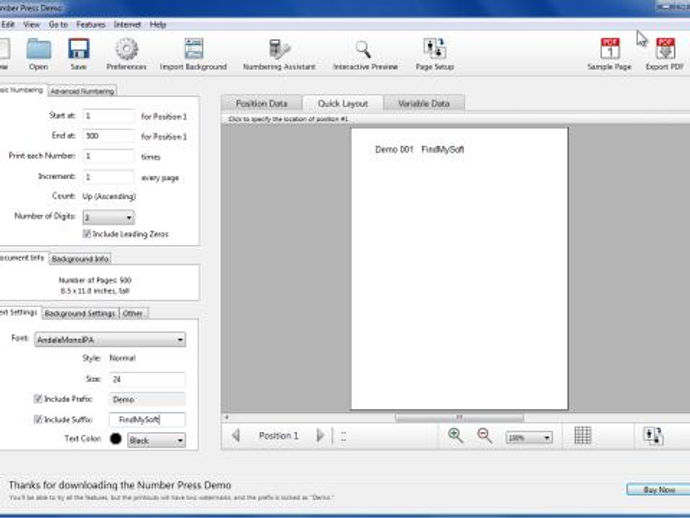Open the Background Settings tab
Image resolution: width=690 pixels, height=518 pixels.
pos(80,313)
